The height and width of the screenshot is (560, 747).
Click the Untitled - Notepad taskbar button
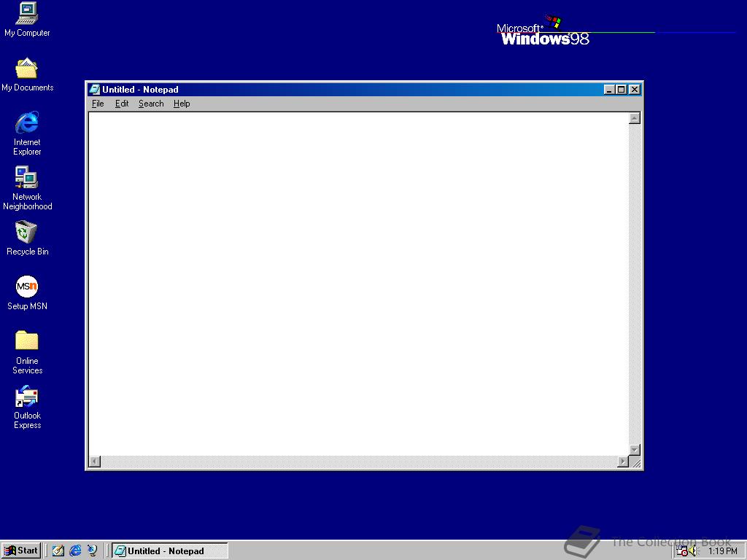(169, 551)
